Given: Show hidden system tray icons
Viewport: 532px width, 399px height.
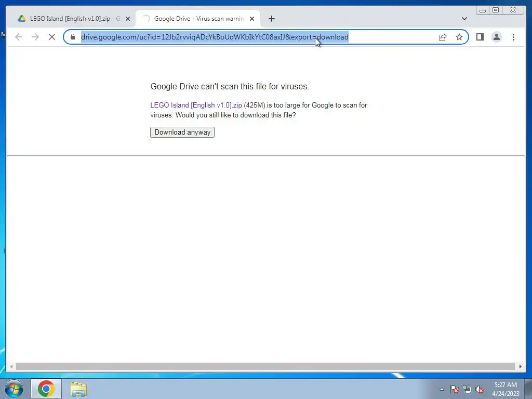Looking at the screenshot, I should (x=442, y=389).
